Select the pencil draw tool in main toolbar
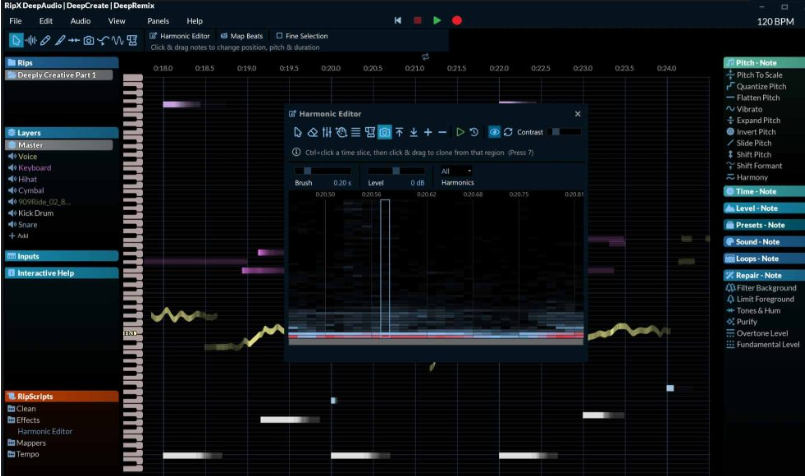 click(45, 40)
